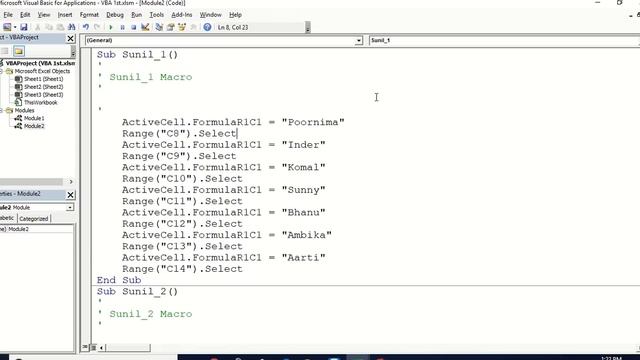
Task: Open the Window menu
Action: point(210,15)
